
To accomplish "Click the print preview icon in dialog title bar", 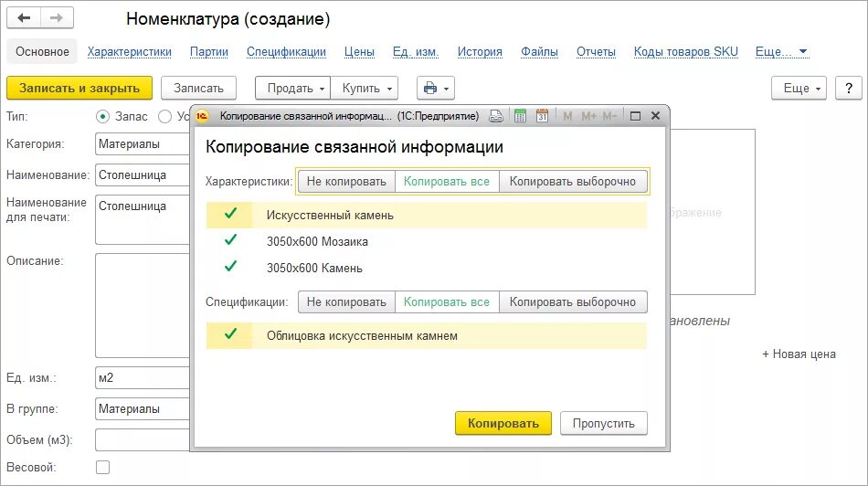I will click(x=496, y=116).
